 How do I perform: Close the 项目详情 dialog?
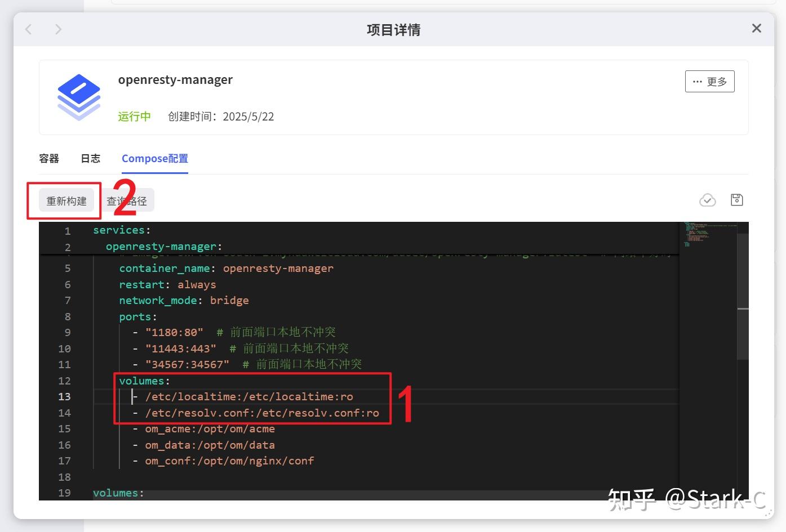click(756, 28)
